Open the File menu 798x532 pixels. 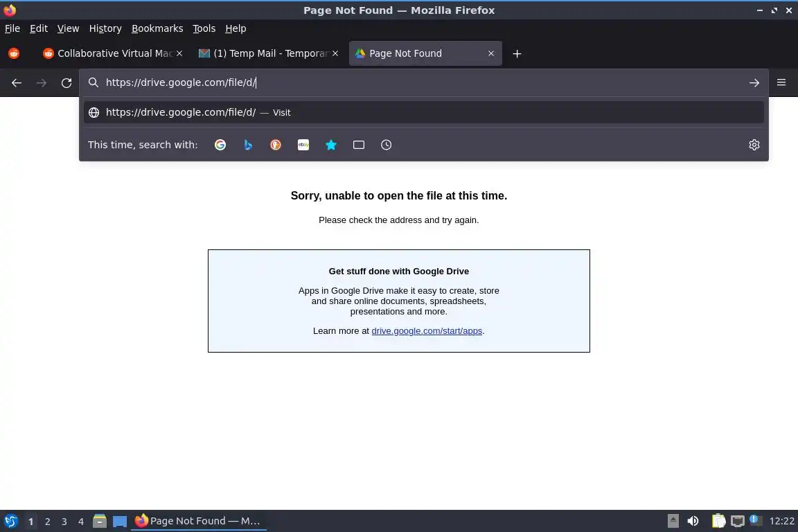click(12, 28)
